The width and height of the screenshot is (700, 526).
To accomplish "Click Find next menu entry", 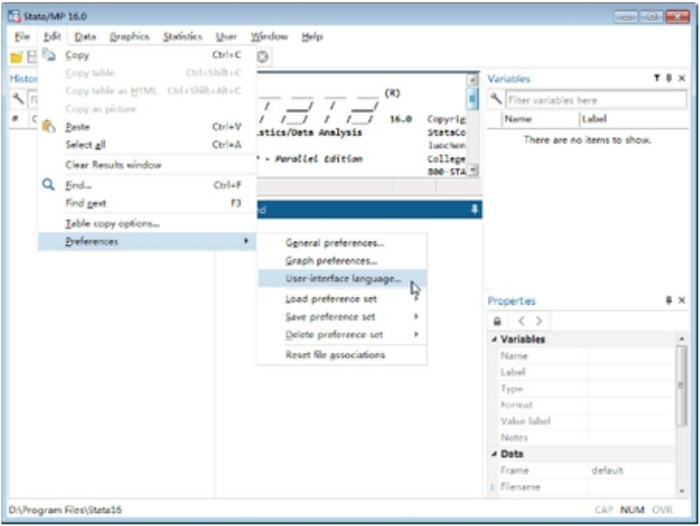I will pyautogui.click(x=147, y=203).
